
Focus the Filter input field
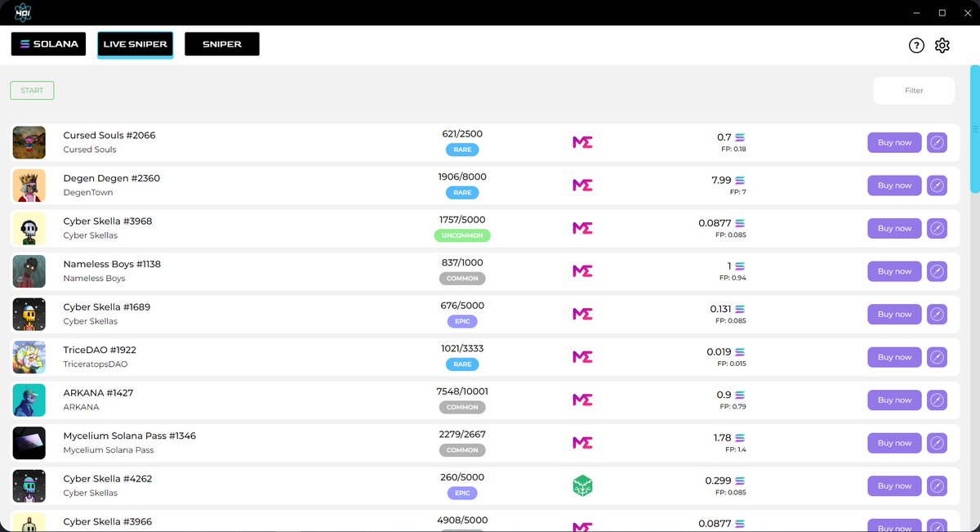point(914,91)
